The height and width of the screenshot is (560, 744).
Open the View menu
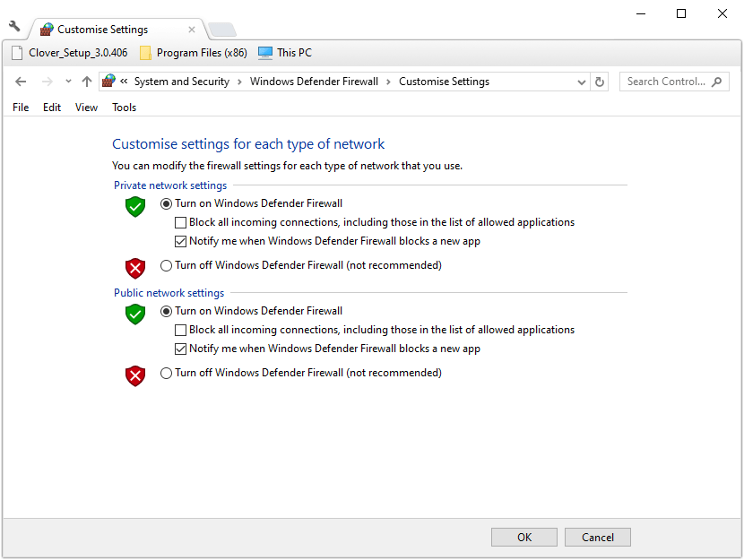point(86,108)
